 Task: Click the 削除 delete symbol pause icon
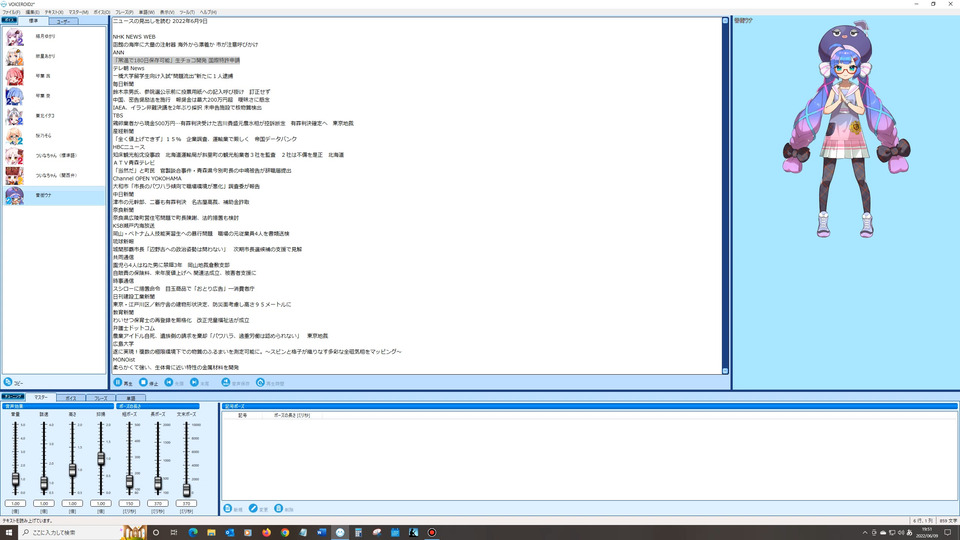click(x=279, y=509)
